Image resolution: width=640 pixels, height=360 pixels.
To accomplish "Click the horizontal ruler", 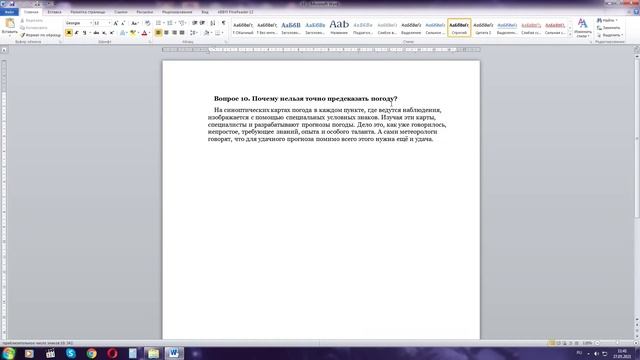I will point(321,50).
